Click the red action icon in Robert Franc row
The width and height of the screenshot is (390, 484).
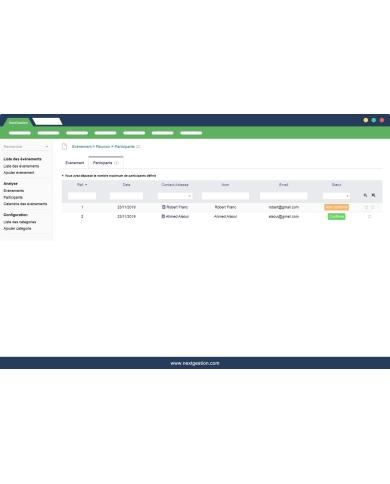tap(373, 207)
